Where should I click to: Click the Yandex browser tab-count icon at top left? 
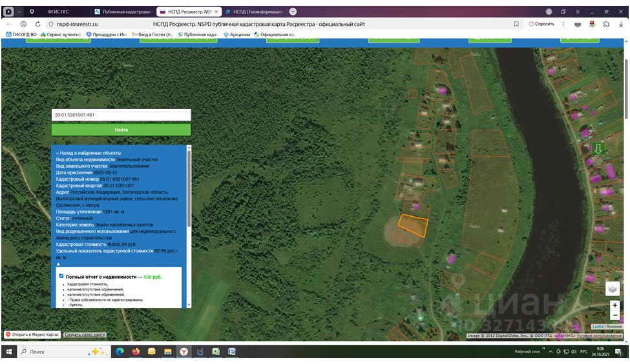pos(8,12)
